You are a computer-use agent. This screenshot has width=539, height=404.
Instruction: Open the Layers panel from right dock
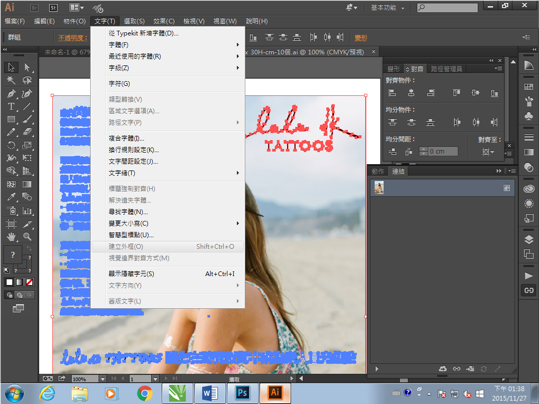pos(529,239)
